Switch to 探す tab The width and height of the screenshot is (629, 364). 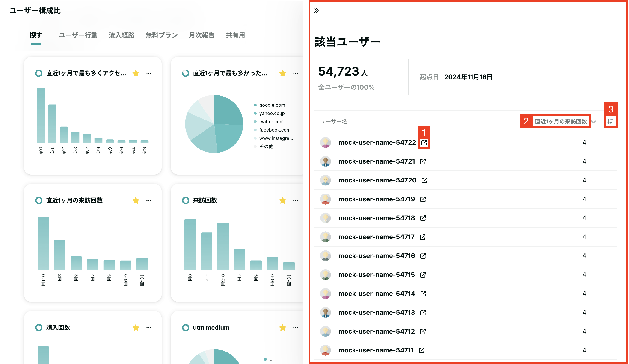[36, 35]
